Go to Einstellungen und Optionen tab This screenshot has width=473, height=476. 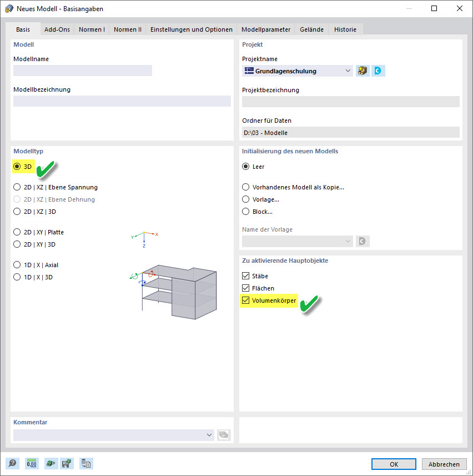coord(192,29)
